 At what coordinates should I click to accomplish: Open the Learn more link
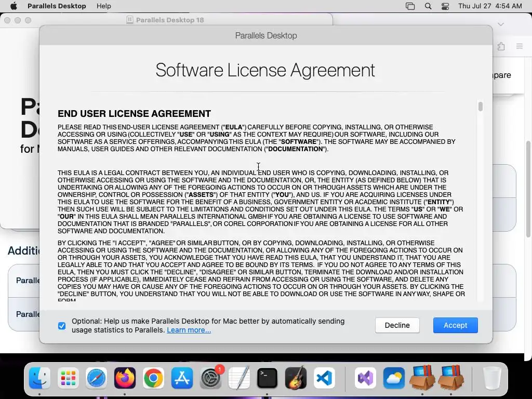[x=189, y=330]
